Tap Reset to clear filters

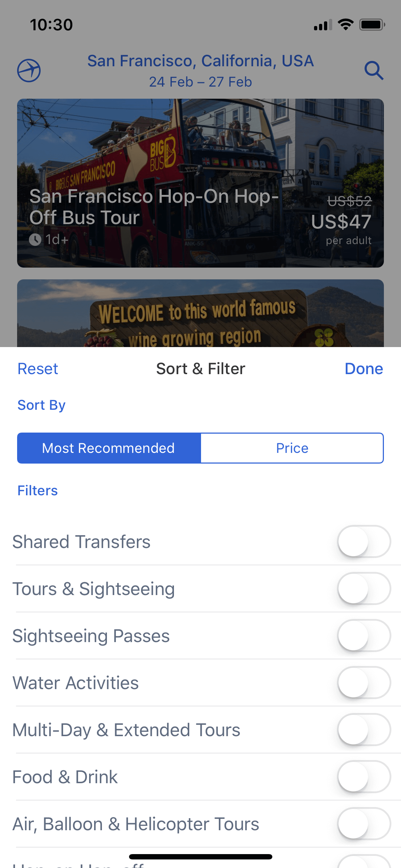click(38, 369)
